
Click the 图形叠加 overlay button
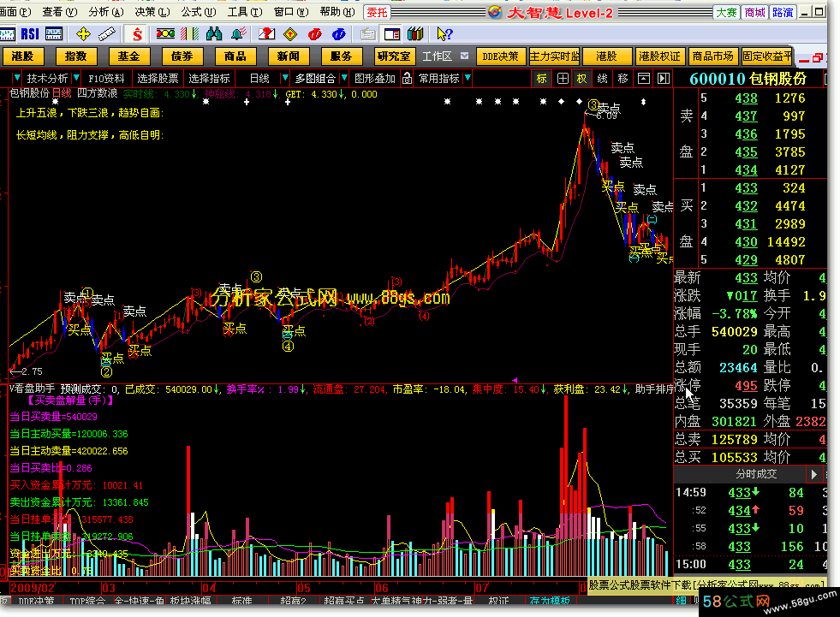point(375,79)
